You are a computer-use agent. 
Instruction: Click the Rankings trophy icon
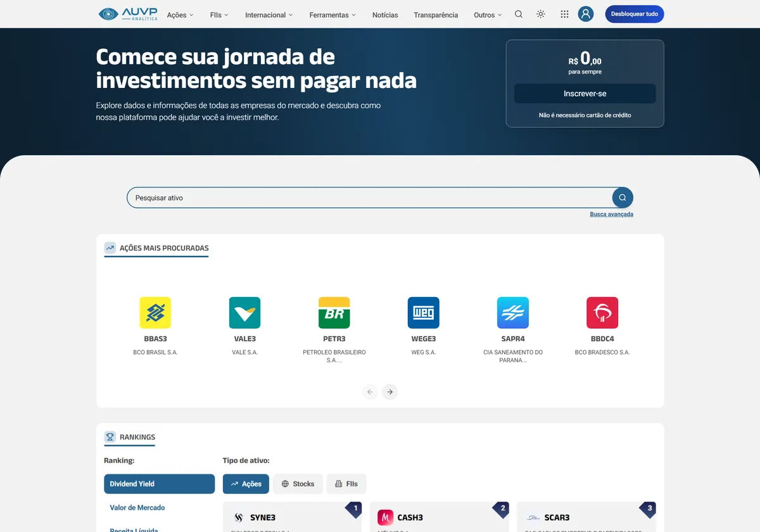tap(110, 437)
